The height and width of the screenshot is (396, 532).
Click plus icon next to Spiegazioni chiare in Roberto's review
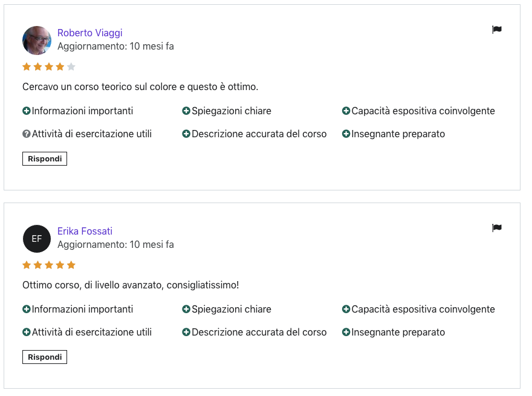[x=186, y=111]
